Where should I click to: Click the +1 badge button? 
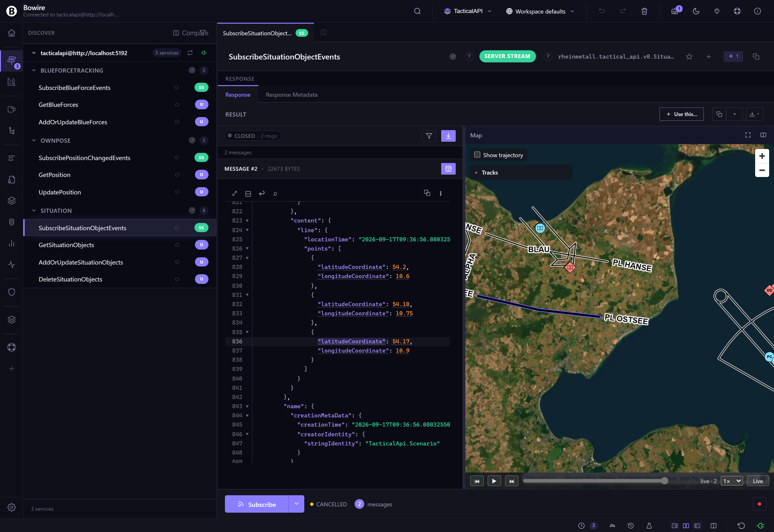(733, 57)
